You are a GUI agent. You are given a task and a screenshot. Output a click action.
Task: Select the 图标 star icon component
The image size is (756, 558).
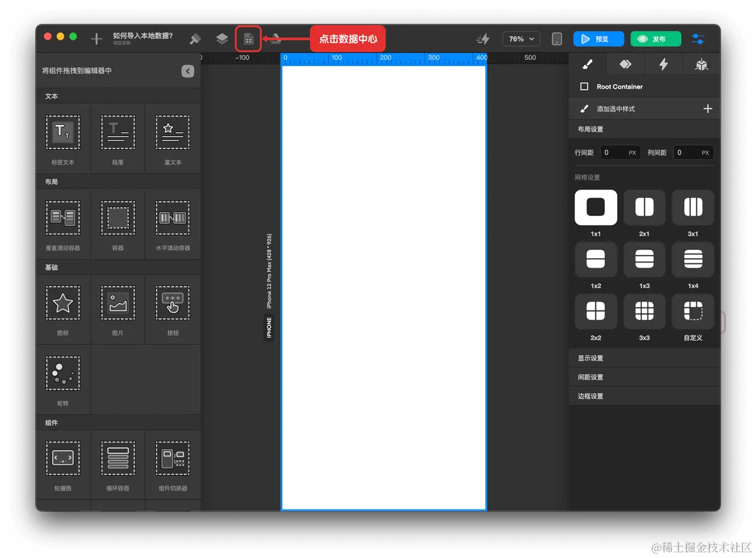point(63,309)
